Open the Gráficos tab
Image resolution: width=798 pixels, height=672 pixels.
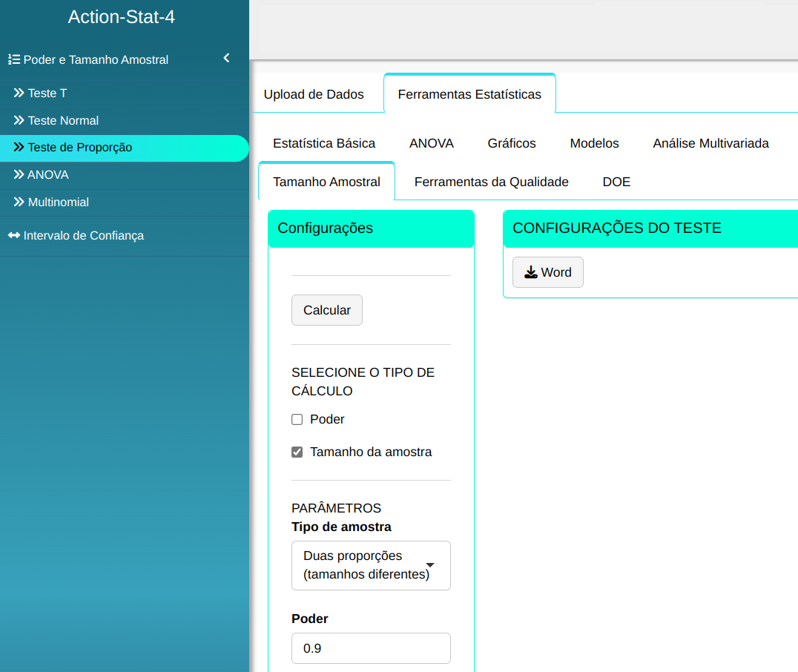pyautogui.click(x=512, y=143)
